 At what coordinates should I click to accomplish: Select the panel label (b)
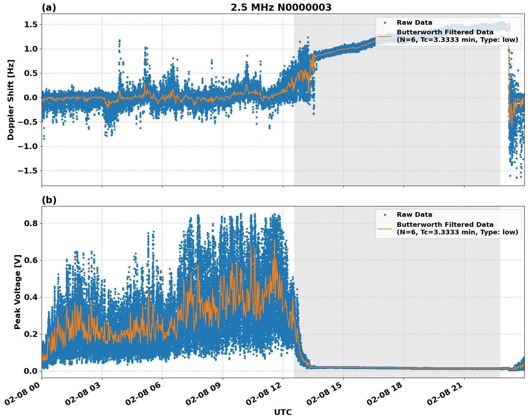pos(49,200)
